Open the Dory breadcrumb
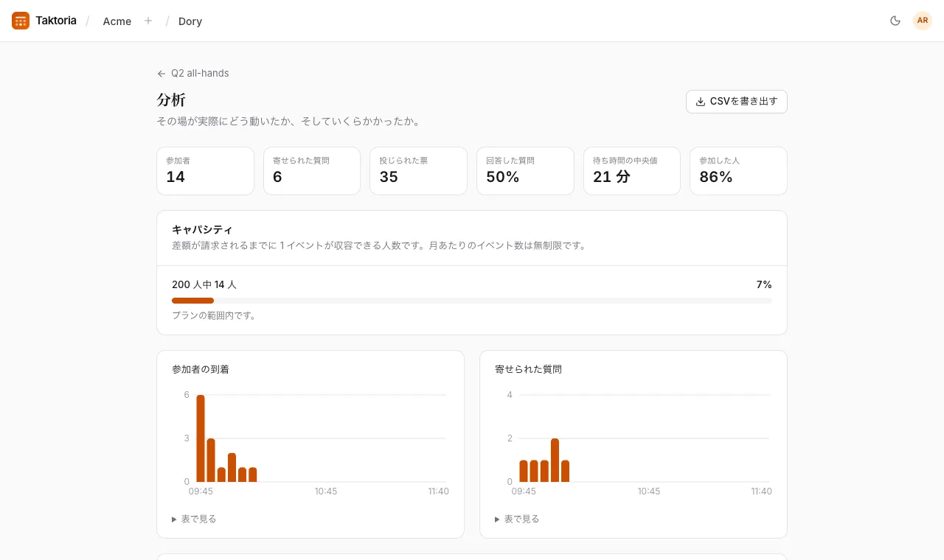Image resolution: width=944 pixels, height=560 pixels. click(190, 21)
